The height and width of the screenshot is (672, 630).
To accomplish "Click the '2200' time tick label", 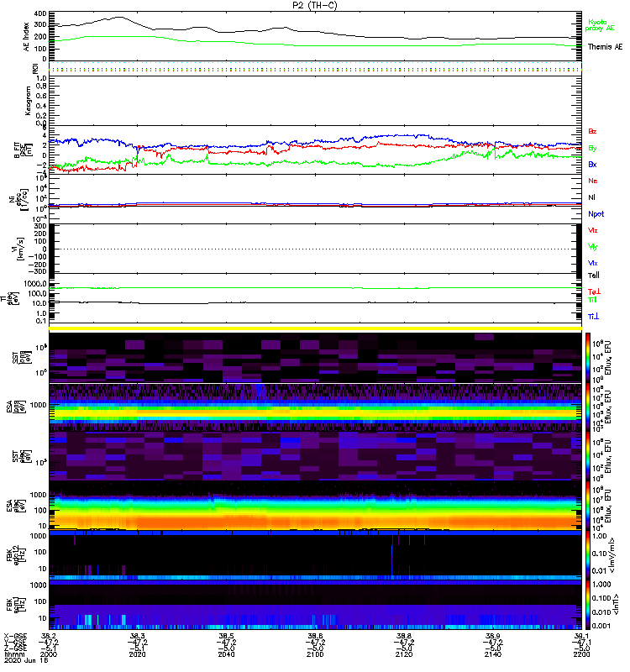I will coord(581,654).
